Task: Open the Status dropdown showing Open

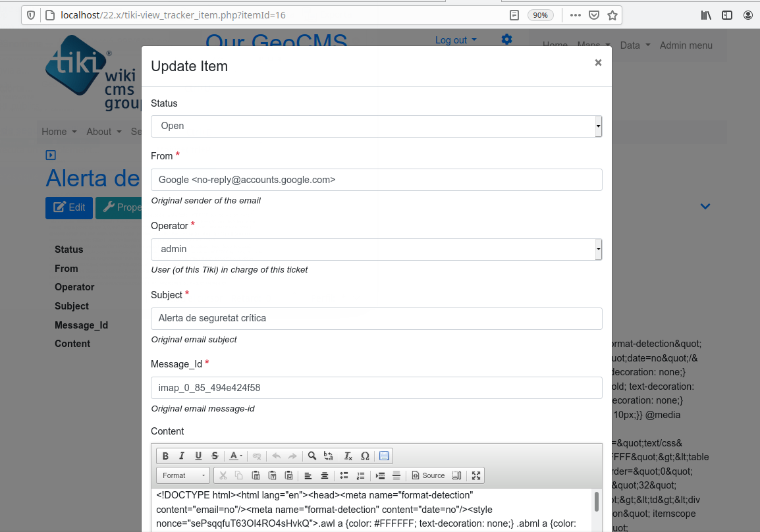Action: click(377, 126)
